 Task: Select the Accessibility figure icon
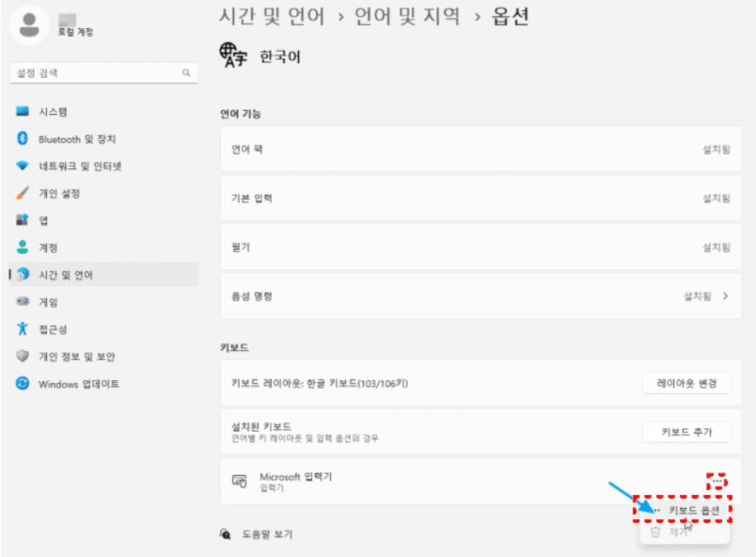[x=23, y=329]
